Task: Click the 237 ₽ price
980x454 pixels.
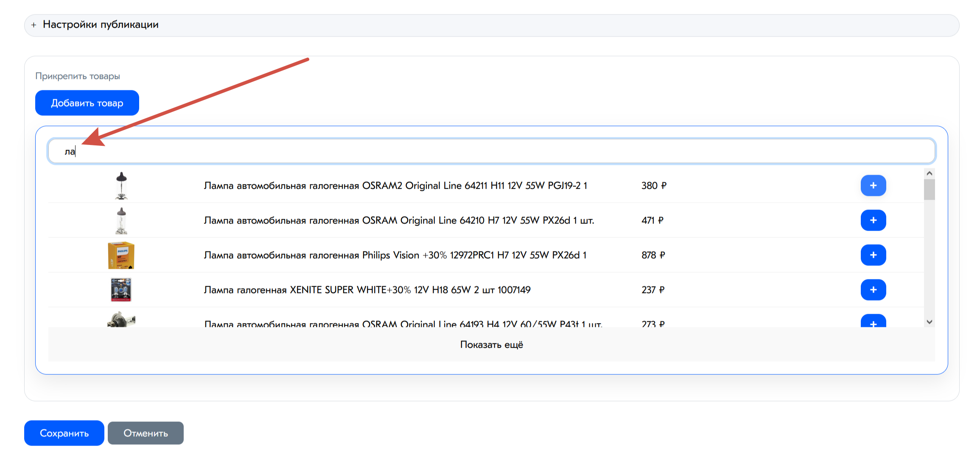Action: coord(653,290)
